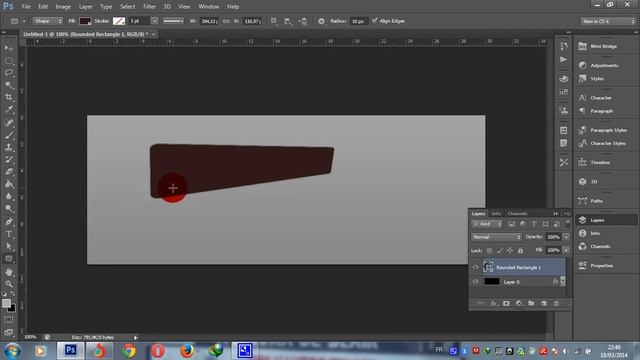Create a new layer group
The height and width of the screenshot is (360, 640).
point(531,303)
